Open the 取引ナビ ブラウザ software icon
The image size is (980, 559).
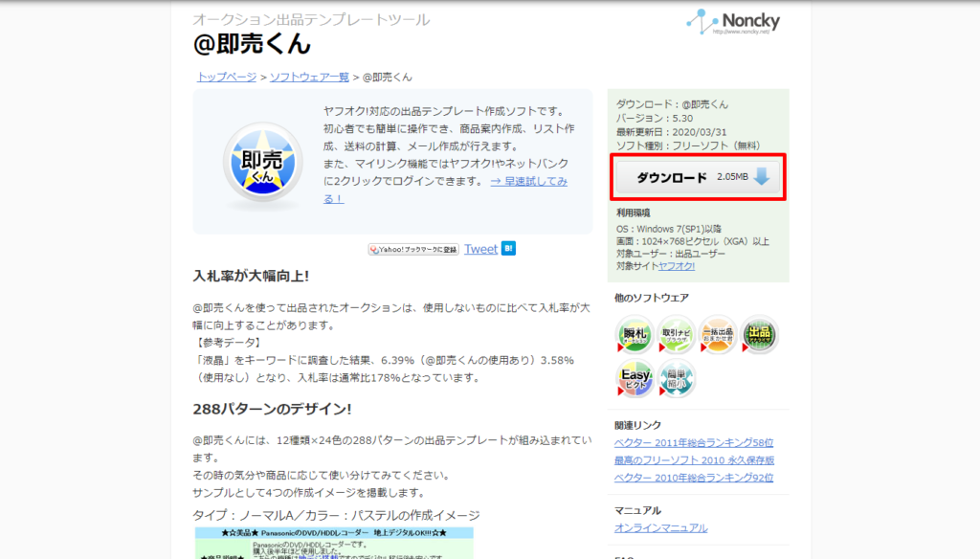pyautogui.click(x=676, y=334)
